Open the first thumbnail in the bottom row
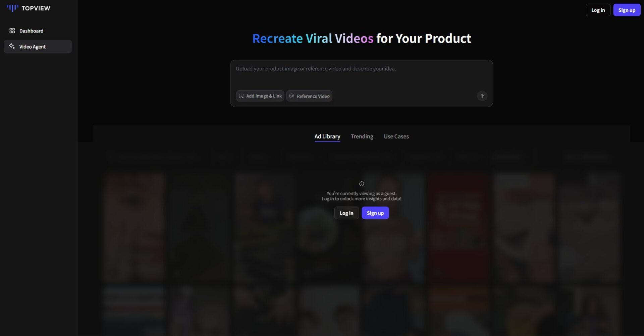Screen dimensions: 644x336 pos(134,310)
